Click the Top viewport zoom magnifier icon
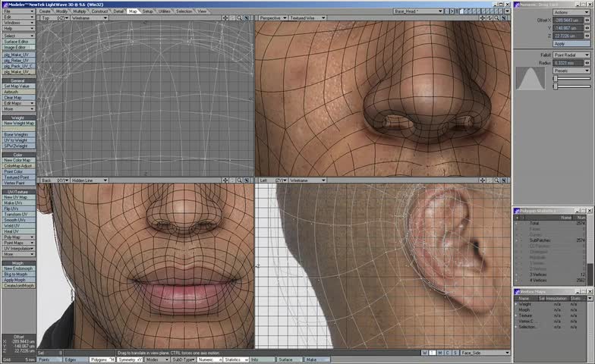Viewport: 595px width, 364px height. click(x=240, y=17)
